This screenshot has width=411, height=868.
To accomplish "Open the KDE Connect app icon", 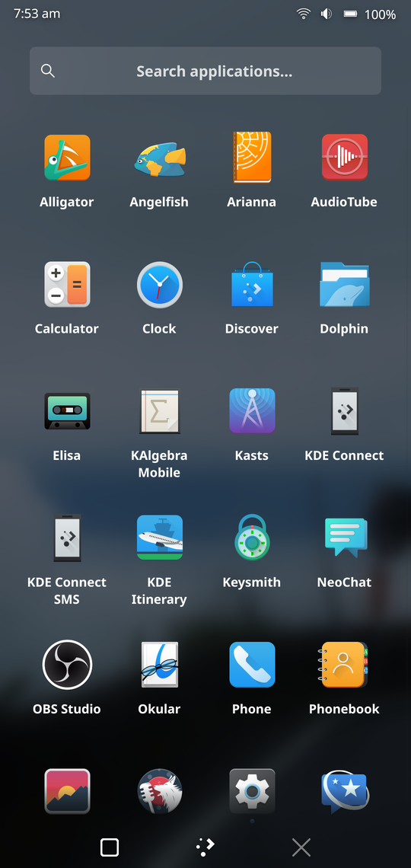I will click(344, 411).
